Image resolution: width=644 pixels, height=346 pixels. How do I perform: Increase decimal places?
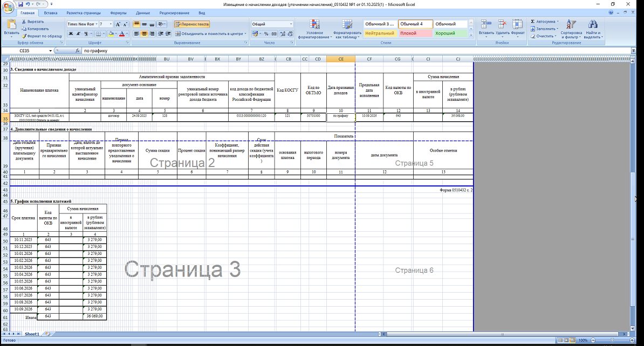click(283, 33)
